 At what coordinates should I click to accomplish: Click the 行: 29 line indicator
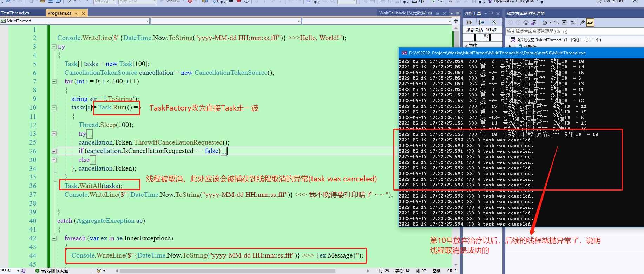[384, 271]
